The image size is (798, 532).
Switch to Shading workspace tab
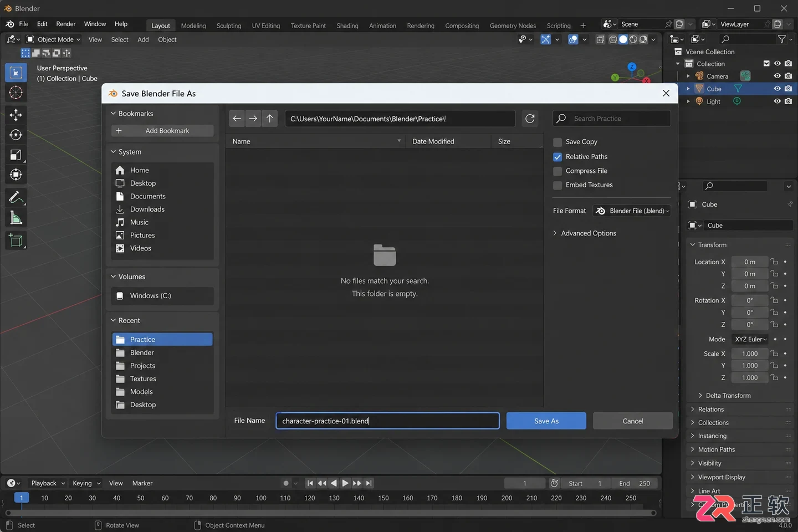347,25
